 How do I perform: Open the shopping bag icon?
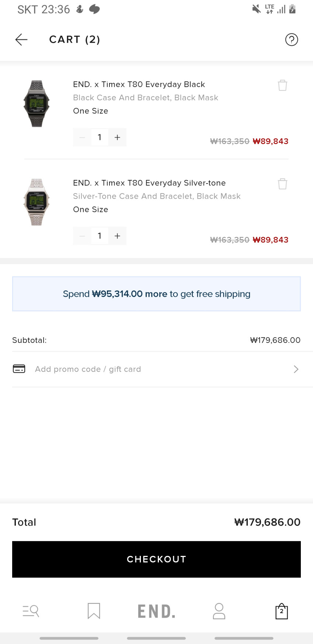click(x=282, y=611)
